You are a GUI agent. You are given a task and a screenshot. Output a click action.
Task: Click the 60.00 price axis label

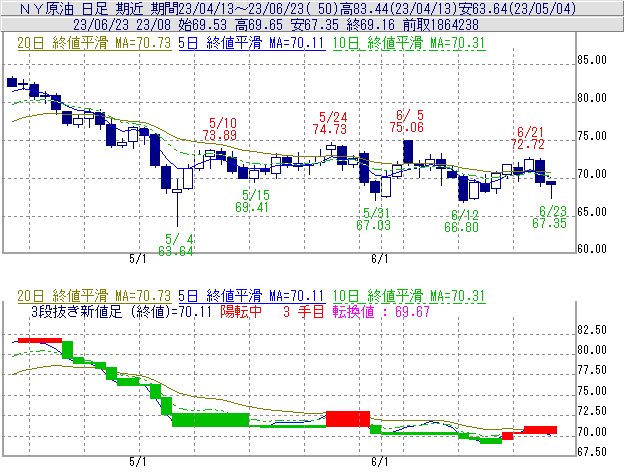(x=592, y=249)
